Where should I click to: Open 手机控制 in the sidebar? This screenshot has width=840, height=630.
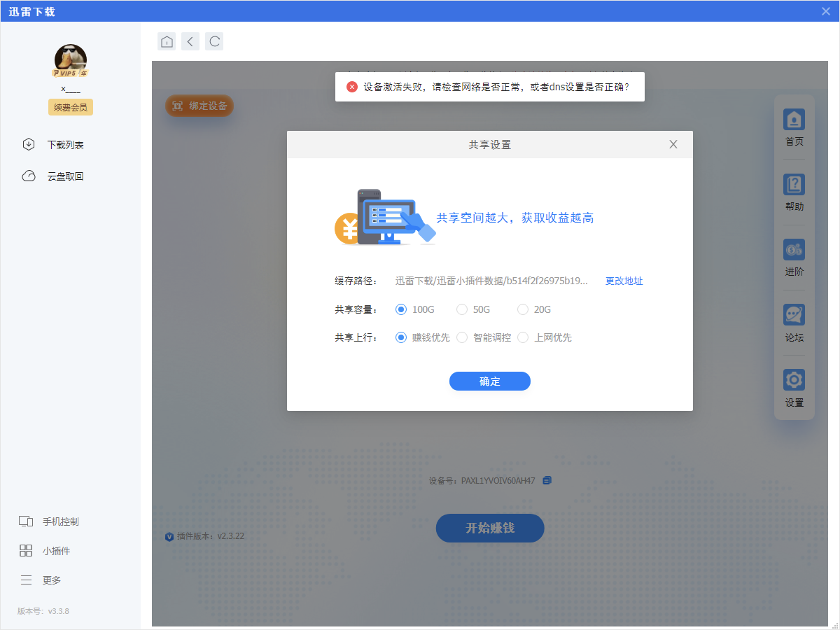point(61,521)
